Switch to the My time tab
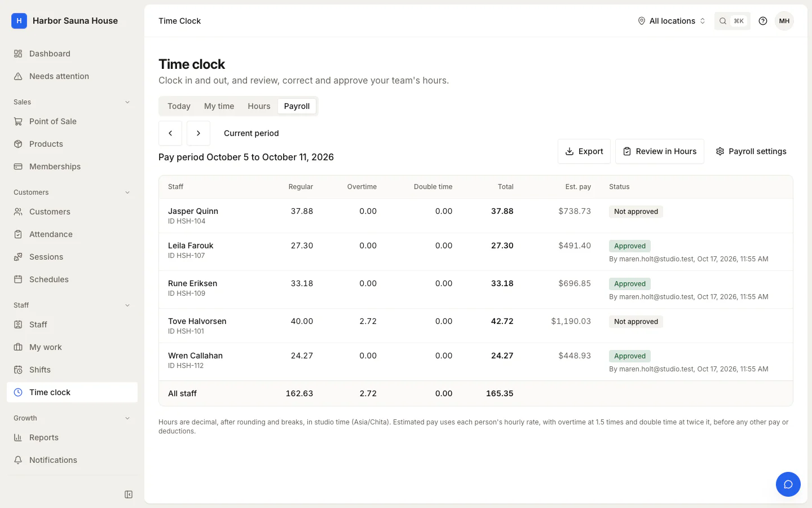 coord(219,106)
